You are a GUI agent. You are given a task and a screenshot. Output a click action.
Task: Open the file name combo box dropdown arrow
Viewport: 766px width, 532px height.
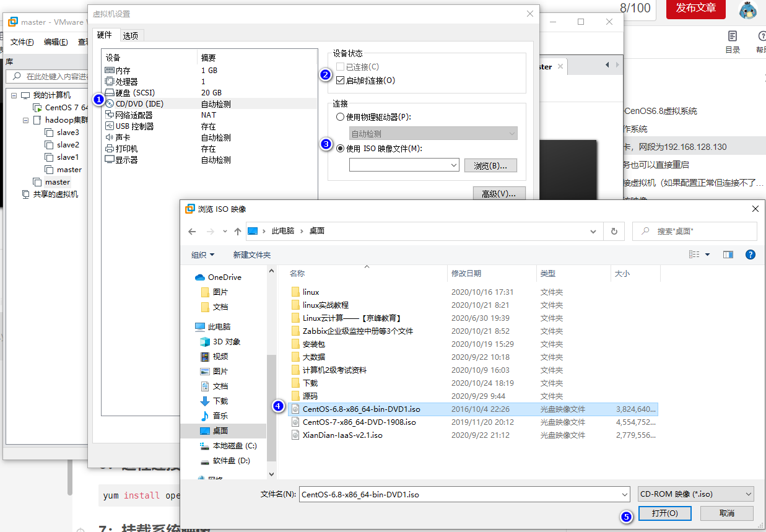[x=624, y=494]
